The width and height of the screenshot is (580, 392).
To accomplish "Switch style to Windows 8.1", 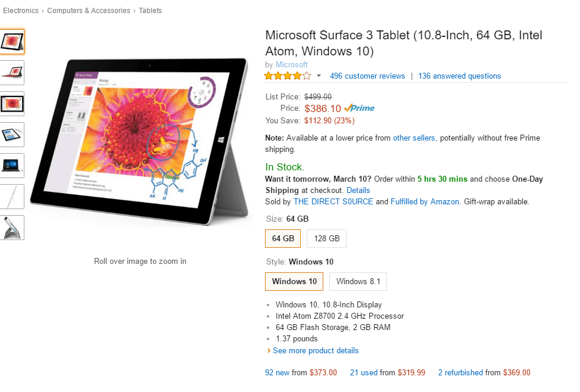I will click(358, 282).
